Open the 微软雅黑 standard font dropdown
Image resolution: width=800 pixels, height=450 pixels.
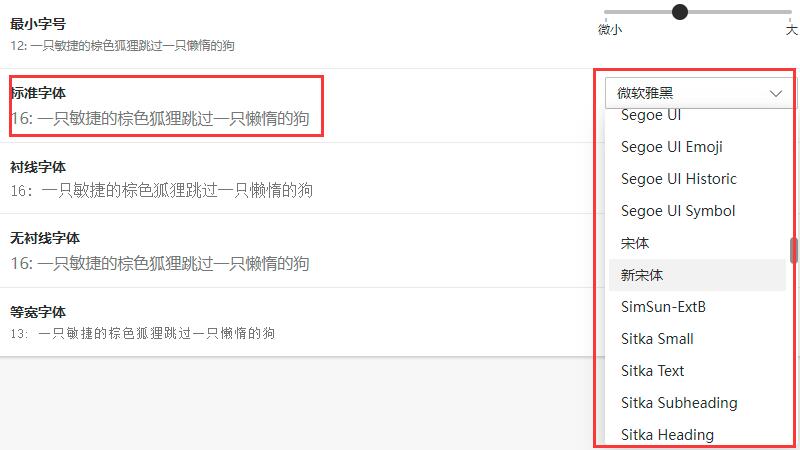pos(699,93)
